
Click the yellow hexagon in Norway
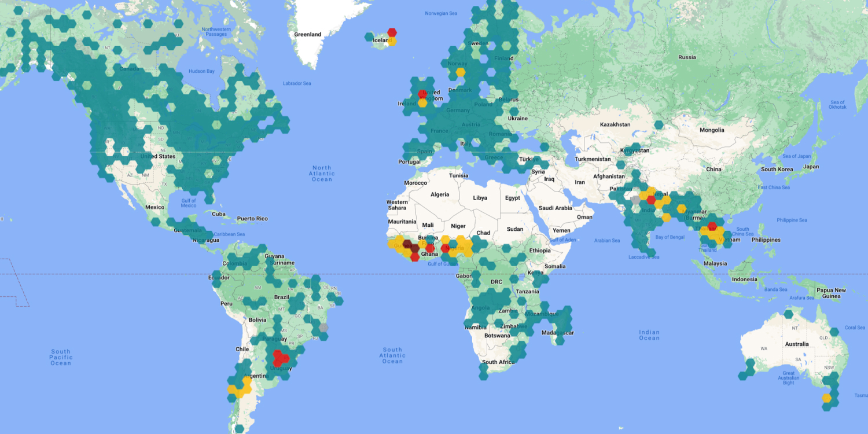coord(460,72)
